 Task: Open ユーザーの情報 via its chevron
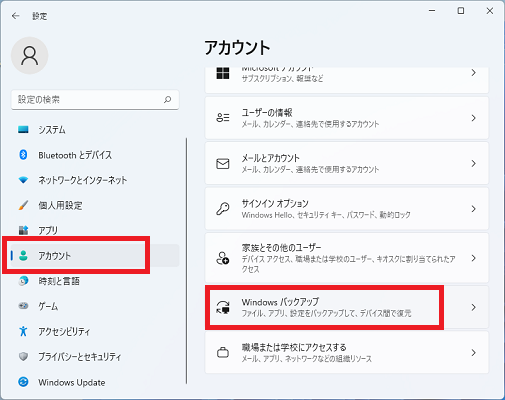pyautogui.click(x=473, y=118)
